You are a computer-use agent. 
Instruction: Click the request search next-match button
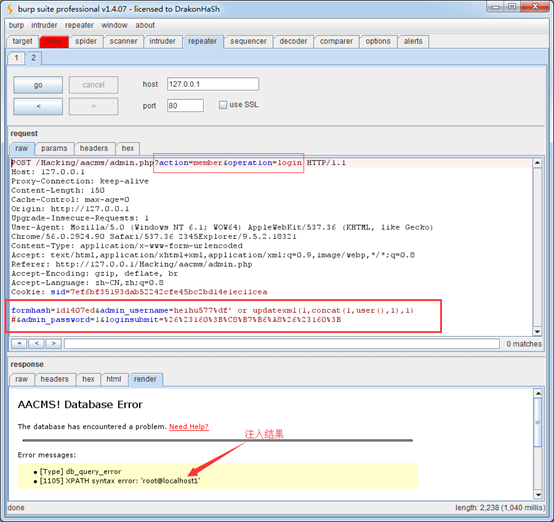53,343
